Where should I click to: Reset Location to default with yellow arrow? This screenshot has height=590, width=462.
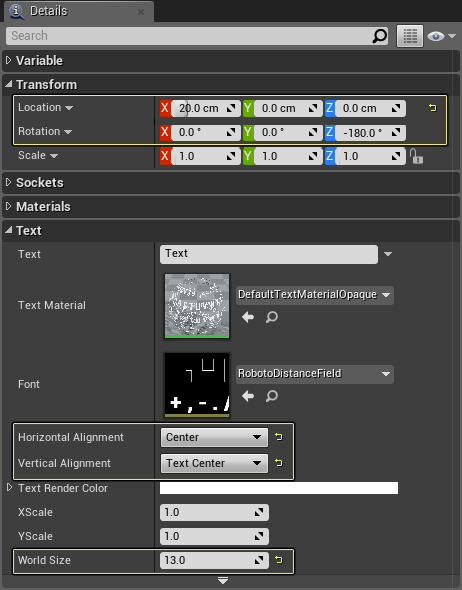click(433, 108)
